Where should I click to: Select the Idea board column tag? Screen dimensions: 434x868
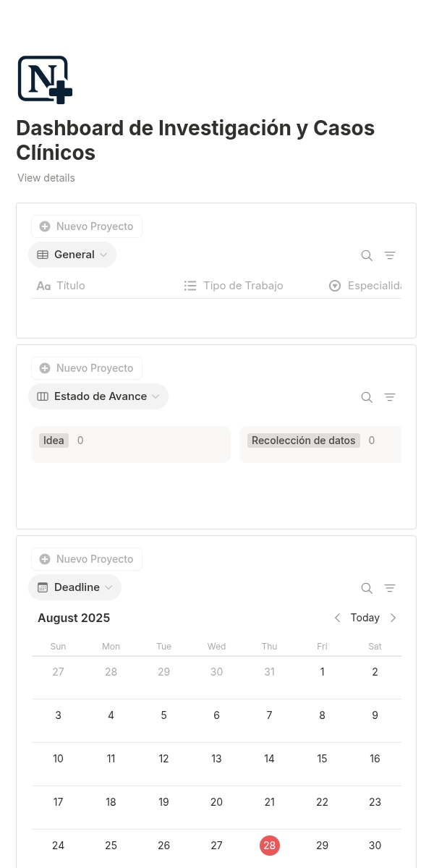54,441
